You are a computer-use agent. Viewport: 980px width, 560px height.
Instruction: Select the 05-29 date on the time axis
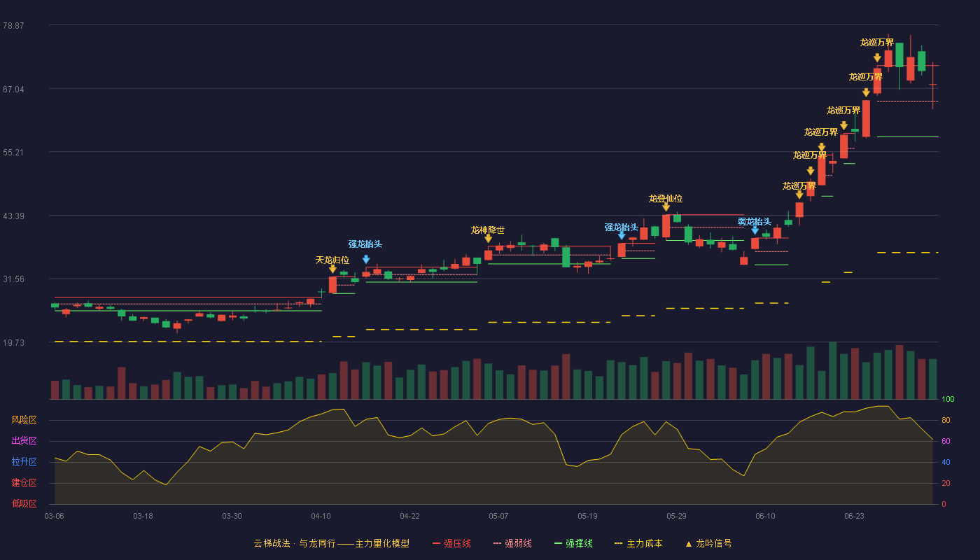[676, 516]
